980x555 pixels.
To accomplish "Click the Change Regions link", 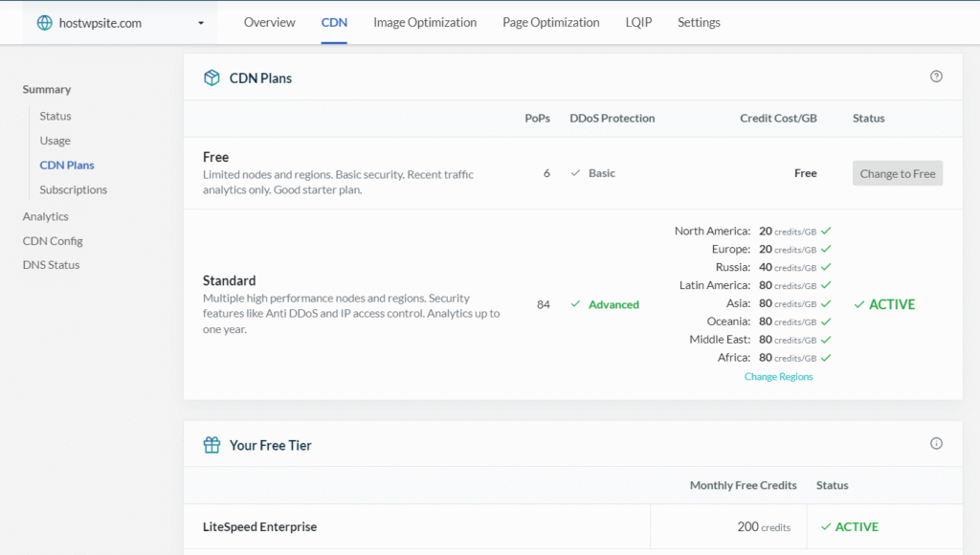I will click(x=778, y=376).
